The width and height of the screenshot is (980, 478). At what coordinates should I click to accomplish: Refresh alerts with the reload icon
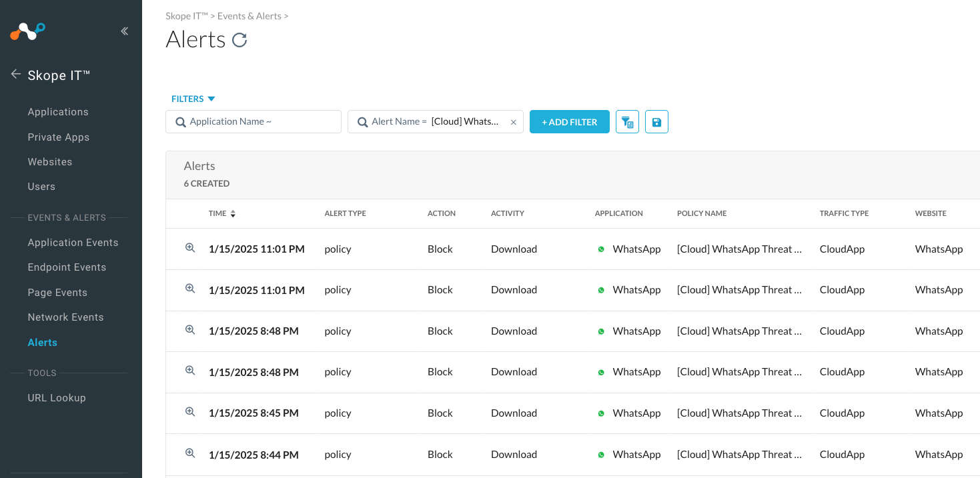click(x=239, y=40)
